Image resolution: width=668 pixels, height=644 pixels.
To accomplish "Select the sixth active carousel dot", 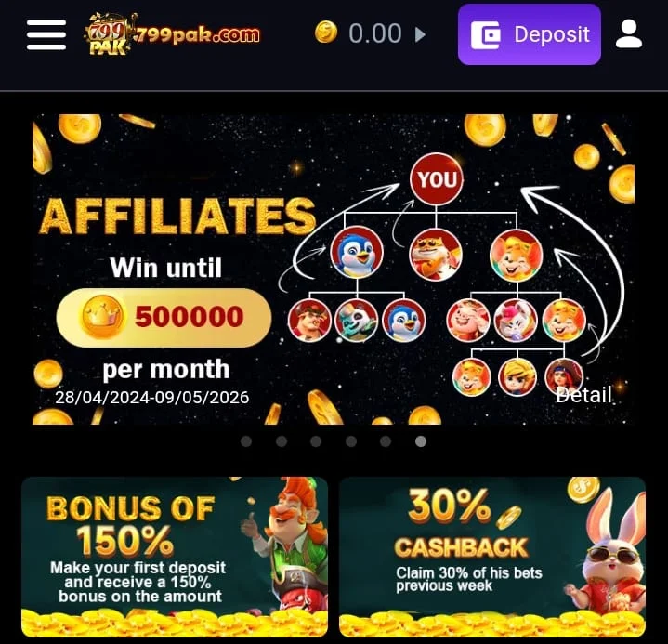I will (x=421, y=441).
